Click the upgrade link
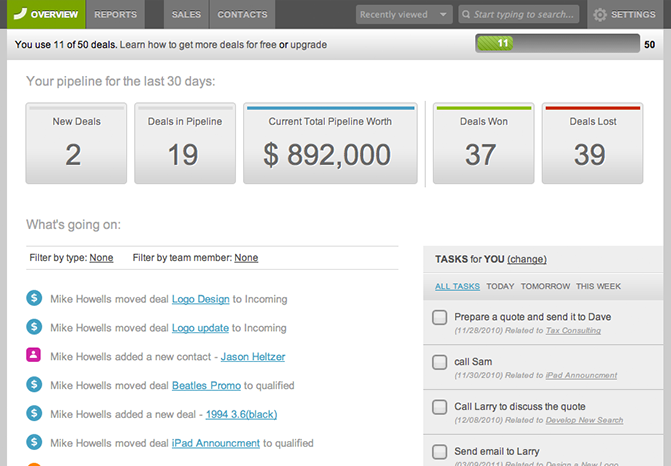671x466 pixels. click(x=309, y=45)
